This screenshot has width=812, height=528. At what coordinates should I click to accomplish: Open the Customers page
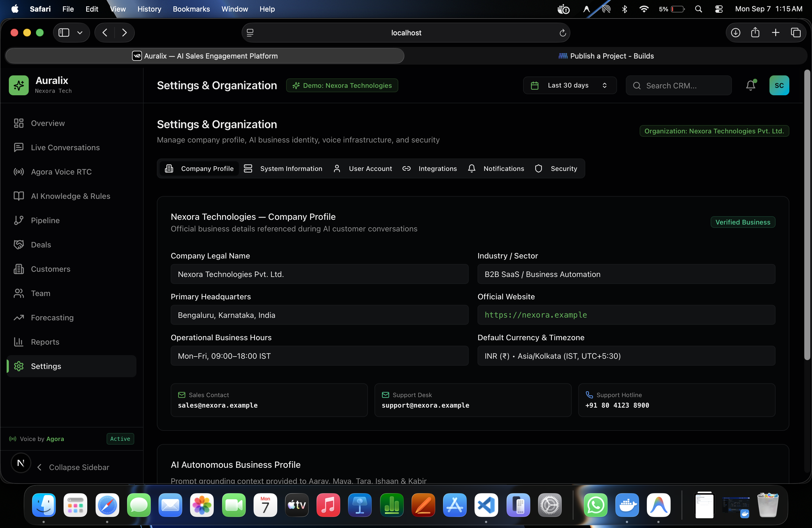(71, 269)
